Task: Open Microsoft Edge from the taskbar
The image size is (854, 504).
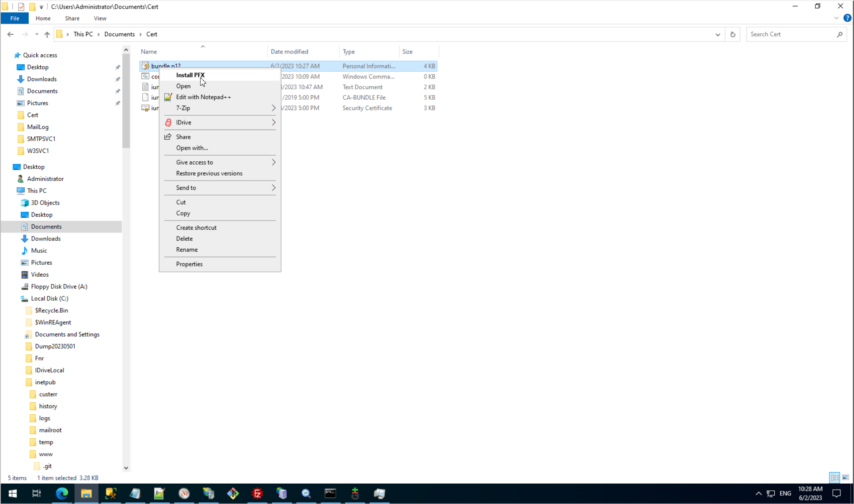Action: [62, 494]
